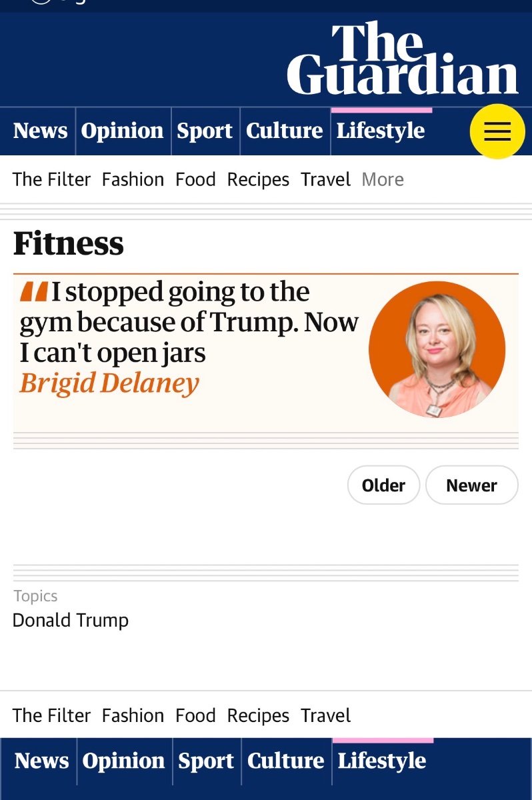
Task: Click The Guardian logo
Action: (x=403, y=59)
